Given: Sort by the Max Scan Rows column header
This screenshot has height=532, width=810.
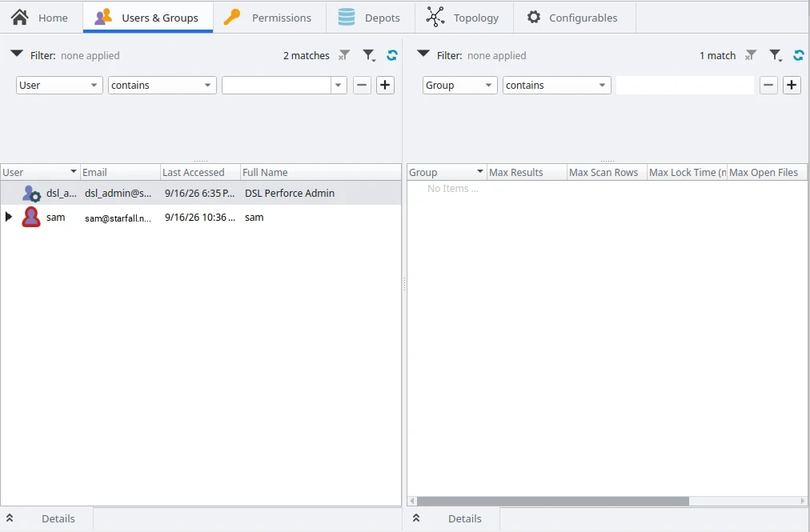Looking at the screenshot, I should tap(607, 172).
